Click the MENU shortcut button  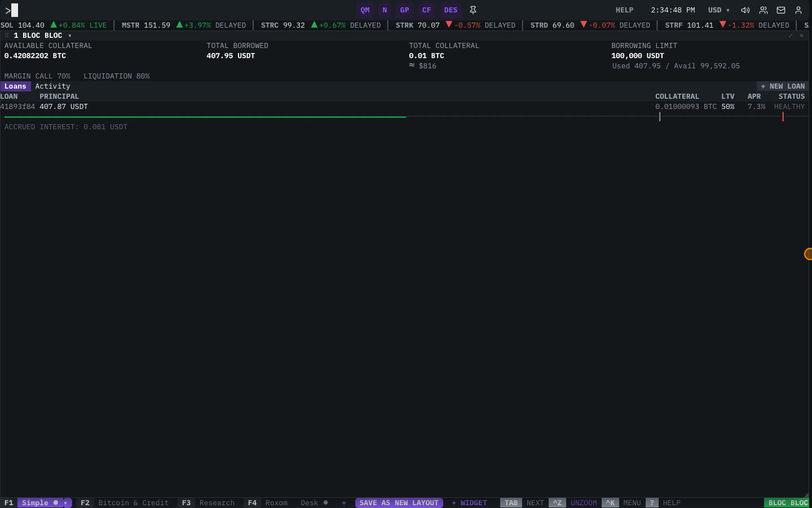point(621,503)
